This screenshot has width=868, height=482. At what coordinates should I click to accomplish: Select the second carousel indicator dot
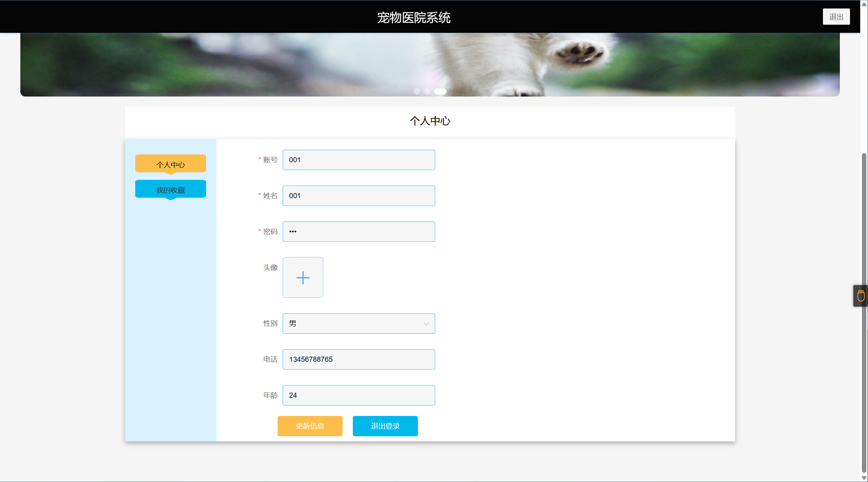[x=427, y=91]
